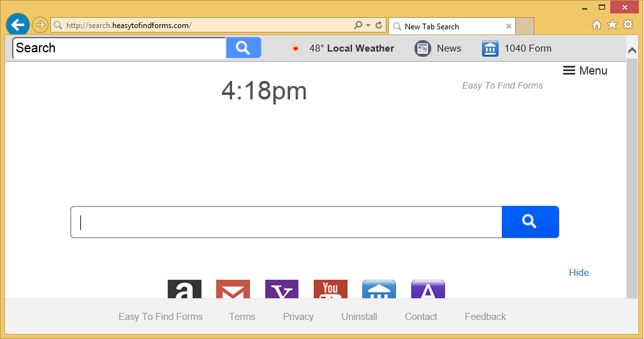Open the Yahoo shortcut icon
This screenshot has width=644, height=339.
click(282, 289)
